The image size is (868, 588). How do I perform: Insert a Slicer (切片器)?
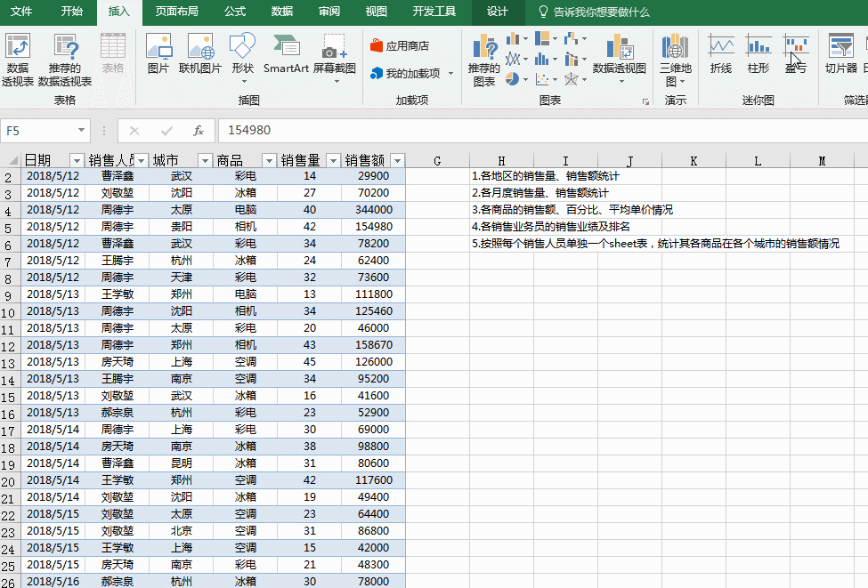click(841, 53)
